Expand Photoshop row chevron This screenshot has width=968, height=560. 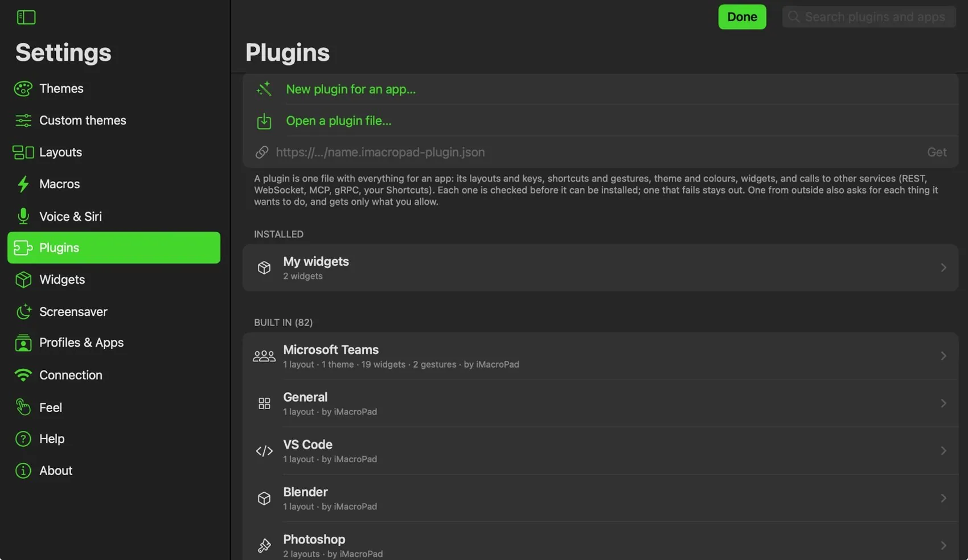tap(944, 546)
